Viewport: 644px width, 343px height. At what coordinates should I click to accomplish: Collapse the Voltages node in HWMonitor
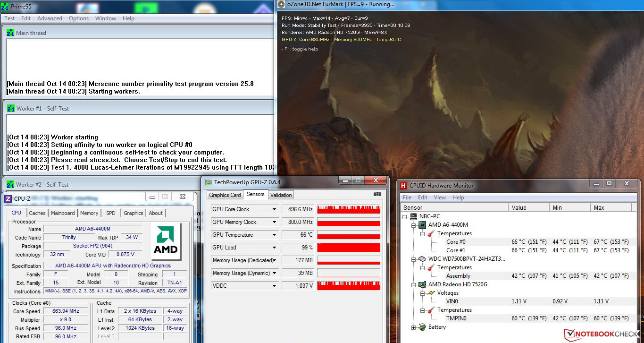(422, 293)
